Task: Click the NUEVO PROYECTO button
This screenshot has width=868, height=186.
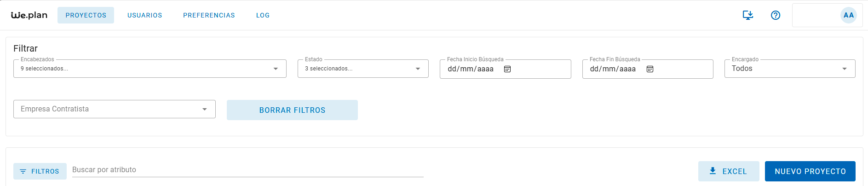Action: click(x=810, y=171)
